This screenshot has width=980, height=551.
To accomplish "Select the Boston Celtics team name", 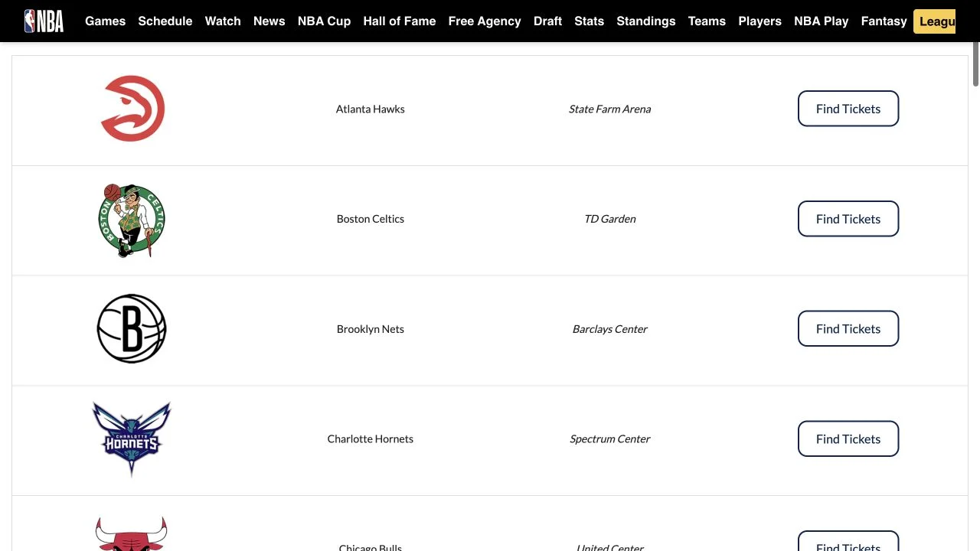I will 371,219.
